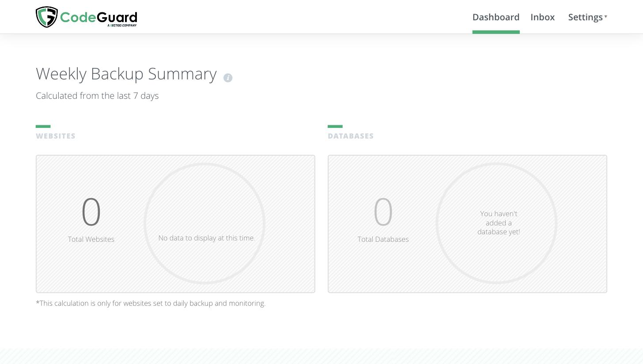Click the info icon beside Weekly Backup Summary
643x364 pixels.
pyautogui.click(x=228, y=78)
